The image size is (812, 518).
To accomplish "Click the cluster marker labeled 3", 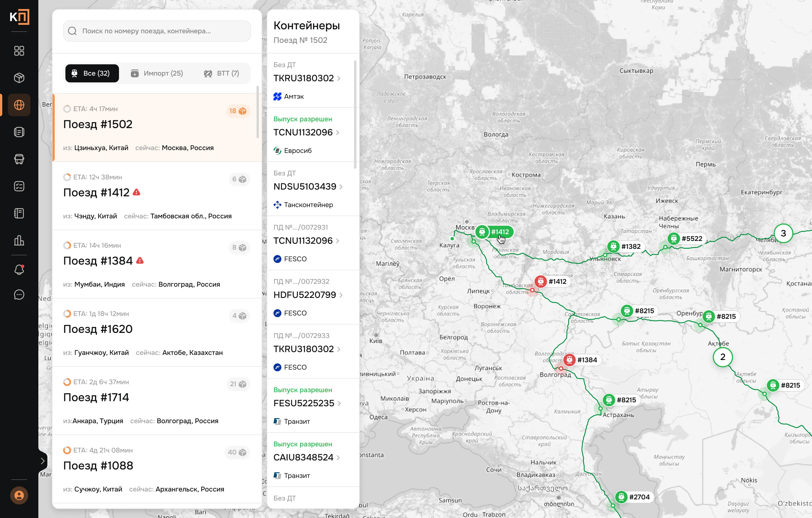I will (783, 233).
